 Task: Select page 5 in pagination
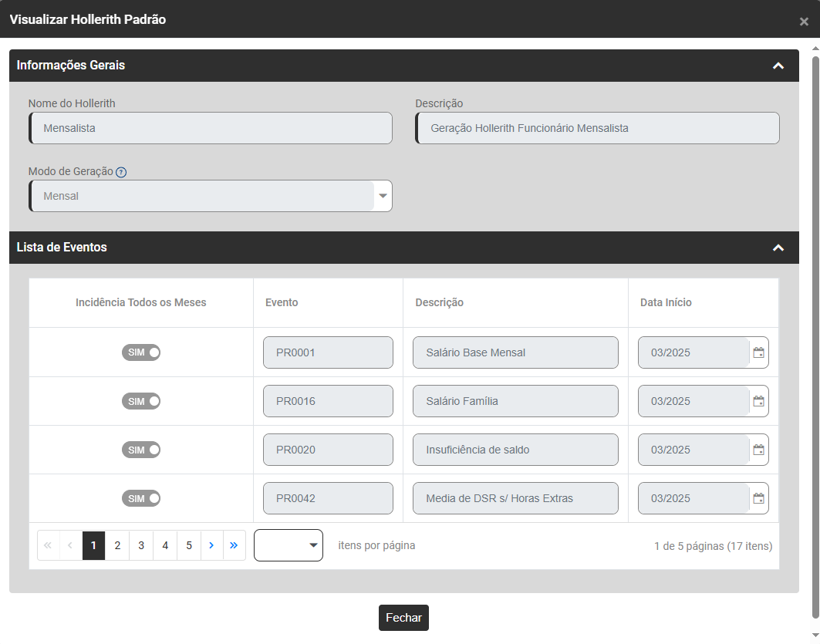[x=189, y=545]
